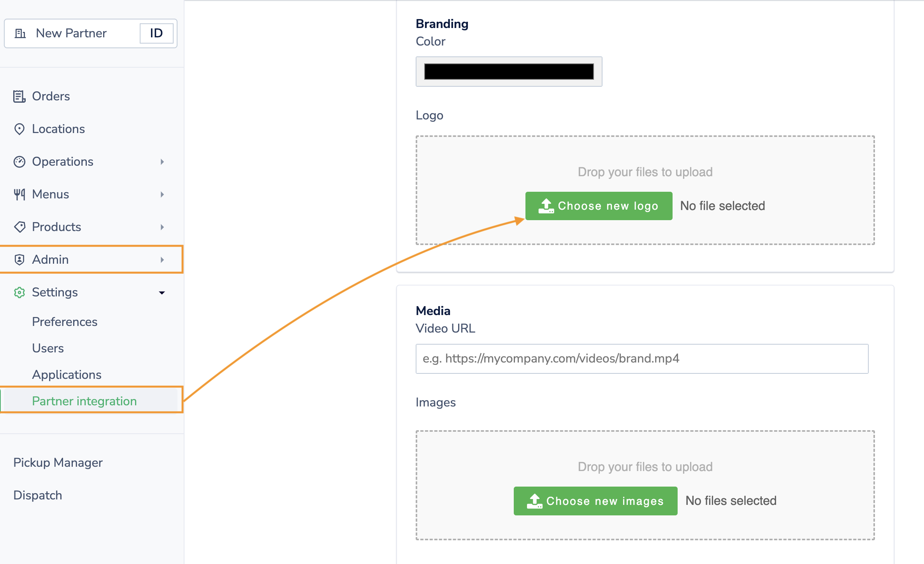
Task: Collapse the Settings section arrow
Action: [x=162, y=293]
